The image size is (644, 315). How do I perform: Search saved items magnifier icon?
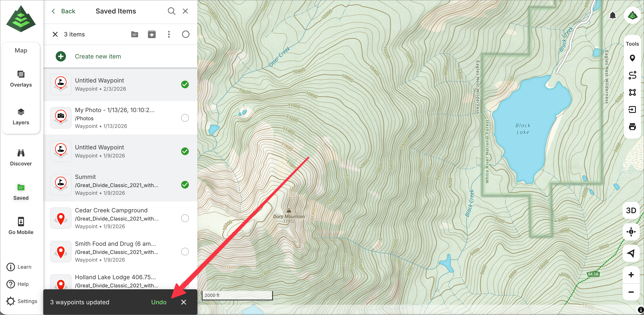pyautogui.click(x=171, y=11)
